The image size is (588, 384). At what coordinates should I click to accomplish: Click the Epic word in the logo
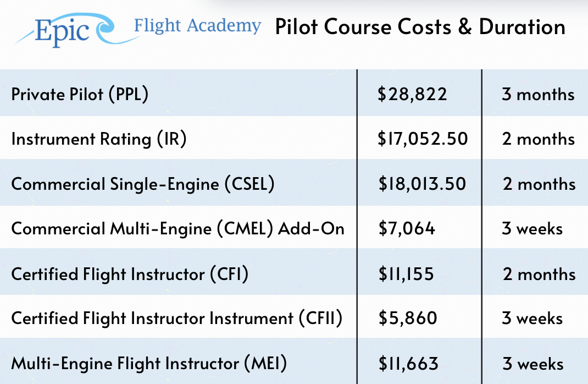coord(62,31)
